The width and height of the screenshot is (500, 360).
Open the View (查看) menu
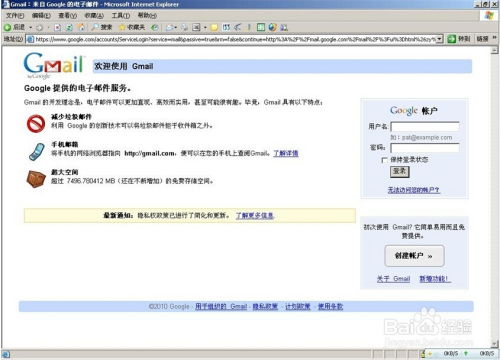click(67, 16)
